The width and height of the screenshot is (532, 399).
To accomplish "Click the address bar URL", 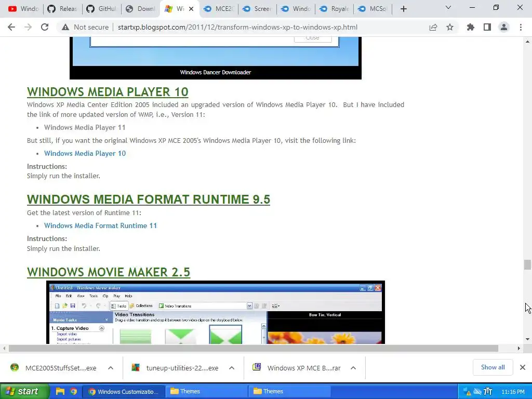I will (237, 27).
